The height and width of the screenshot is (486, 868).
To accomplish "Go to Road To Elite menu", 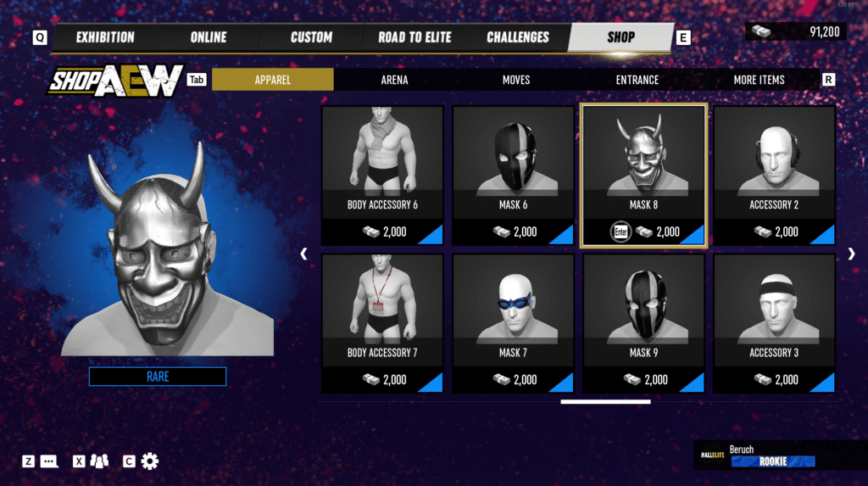I will pyautogui.click(x=415, y=37).
